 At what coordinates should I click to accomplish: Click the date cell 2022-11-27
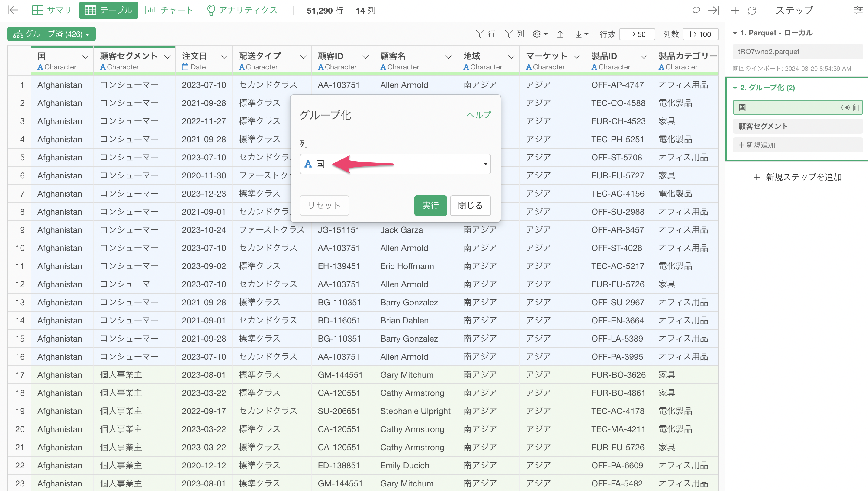click(204, 121)
